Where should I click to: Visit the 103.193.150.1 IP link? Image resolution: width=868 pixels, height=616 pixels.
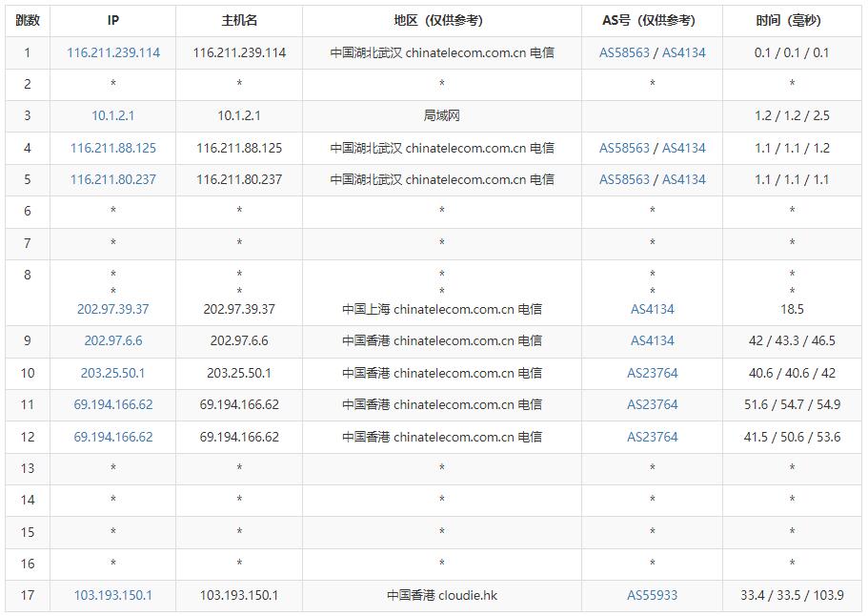pyautogui.click(x=113, y=596)
